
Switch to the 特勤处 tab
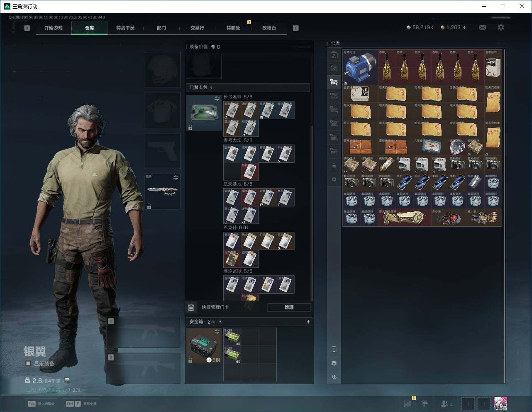point(233,28)
